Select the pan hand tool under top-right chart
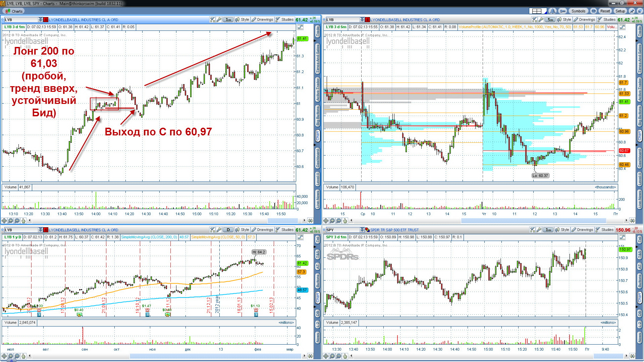 click(345, 221)
